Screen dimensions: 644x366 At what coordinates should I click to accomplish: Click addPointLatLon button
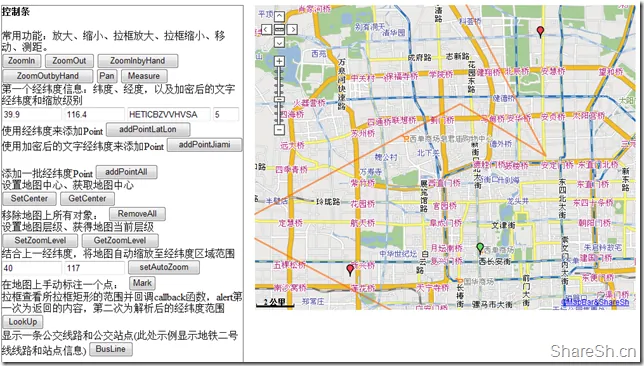[148, 129]
